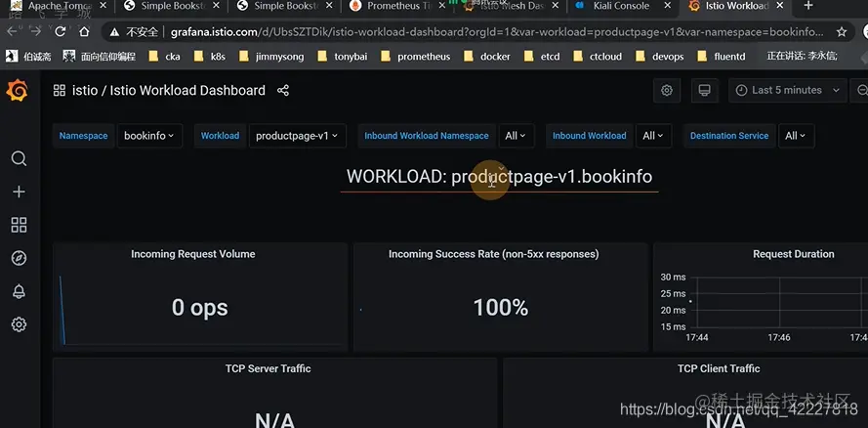Open the tonybai bookmark folder
The width and height of the screenshot is (868, 428).
tap(342, 57)
